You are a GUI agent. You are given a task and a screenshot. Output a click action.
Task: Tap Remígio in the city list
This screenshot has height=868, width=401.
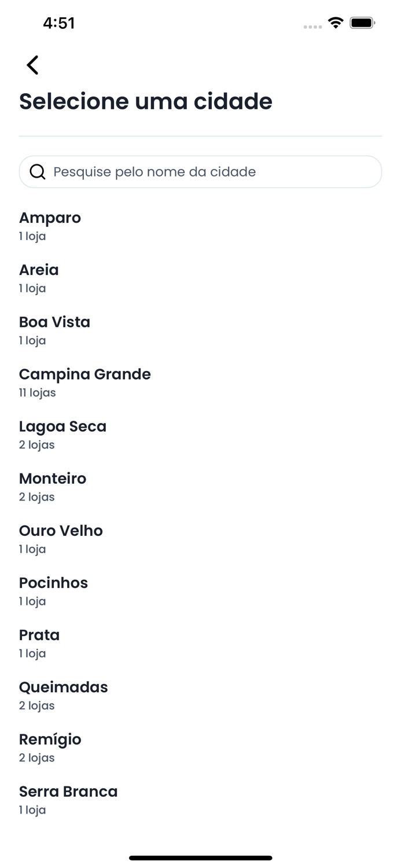[50, 740]
